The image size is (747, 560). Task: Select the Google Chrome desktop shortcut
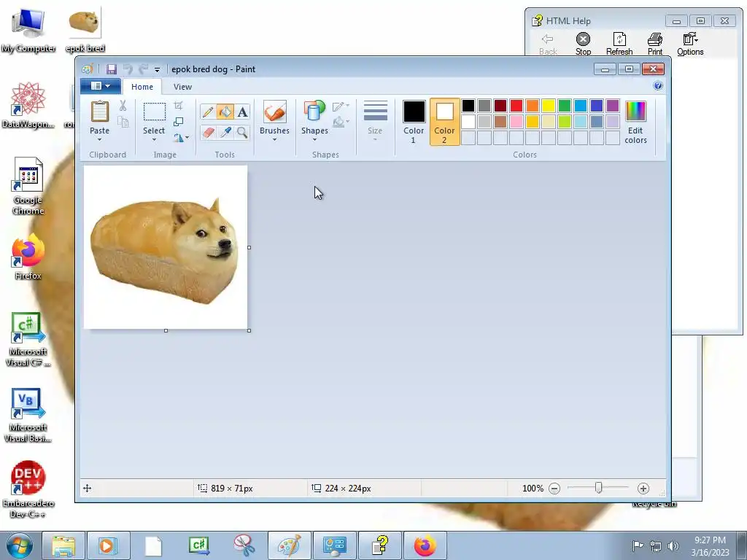(x=28, y=186)
